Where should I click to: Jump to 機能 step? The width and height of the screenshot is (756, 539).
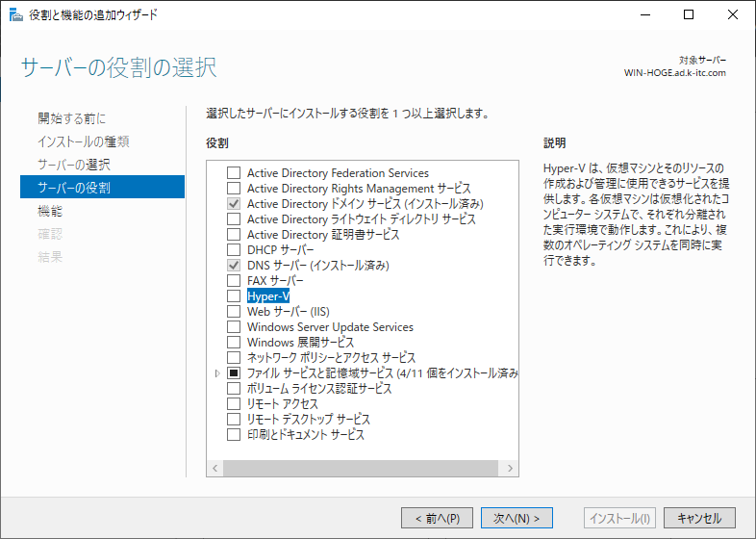click(50, 211)
